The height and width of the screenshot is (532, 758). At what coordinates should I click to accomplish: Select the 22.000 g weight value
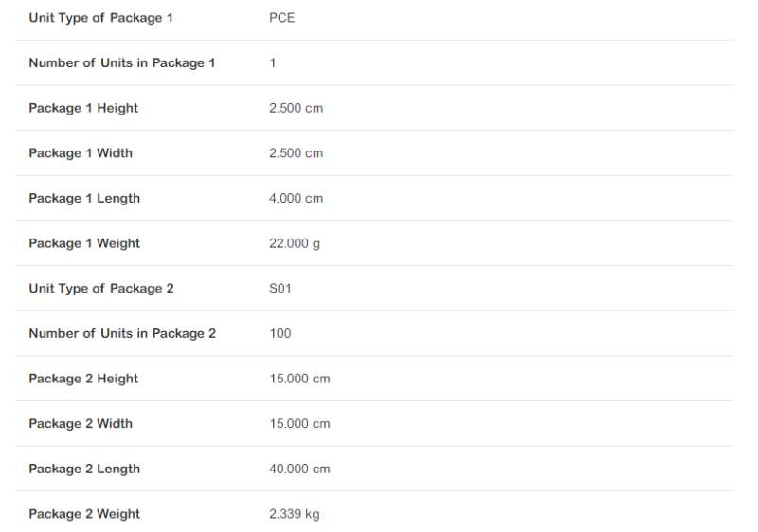click(x=295, y=243)
